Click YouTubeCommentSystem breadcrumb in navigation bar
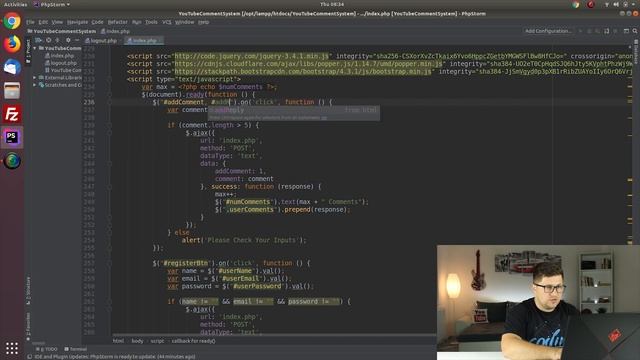 (x=62, y=31)
